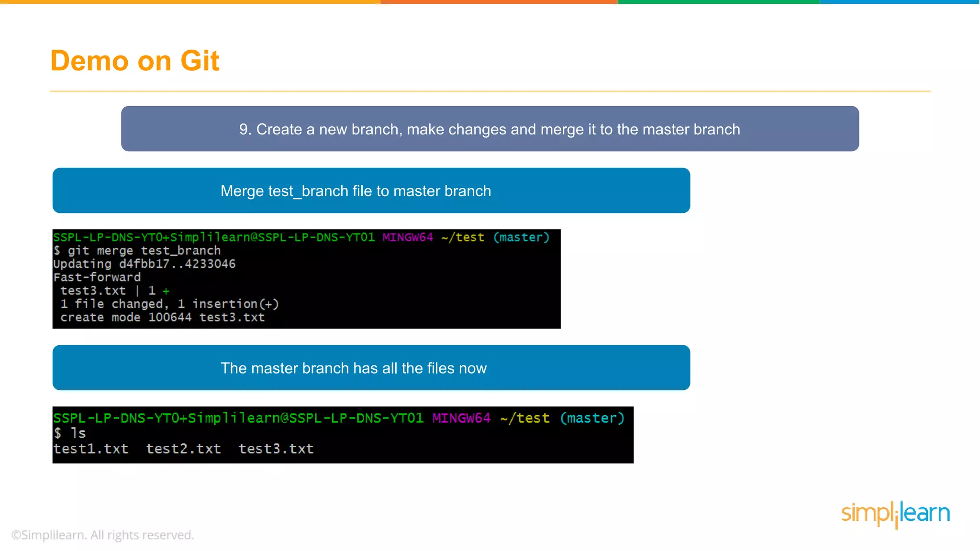Click 'MINGW64' in the lower terminal prompt
This screenshot has width=980, height=551.
pyautogui.click(x=461, y=418)
